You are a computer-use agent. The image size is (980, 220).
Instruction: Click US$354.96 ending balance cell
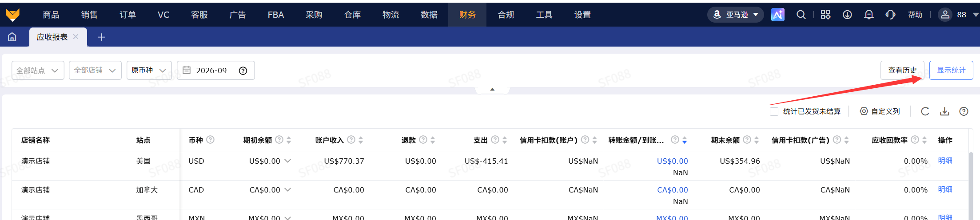point(740,161)
